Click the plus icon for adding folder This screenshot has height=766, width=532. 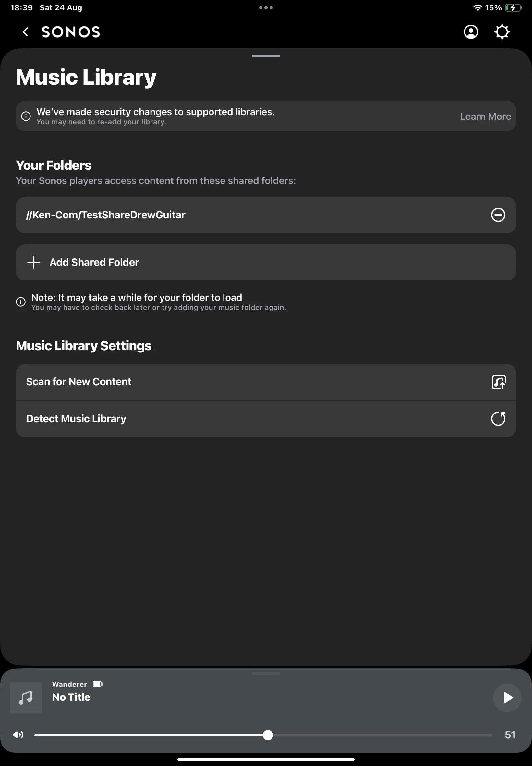click(34, 263)
